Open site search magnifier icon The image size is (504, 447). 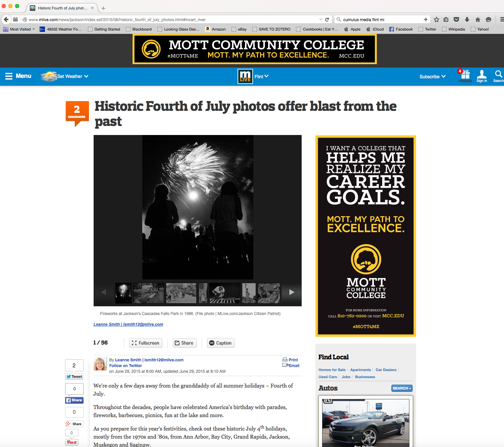click(498, 75)
